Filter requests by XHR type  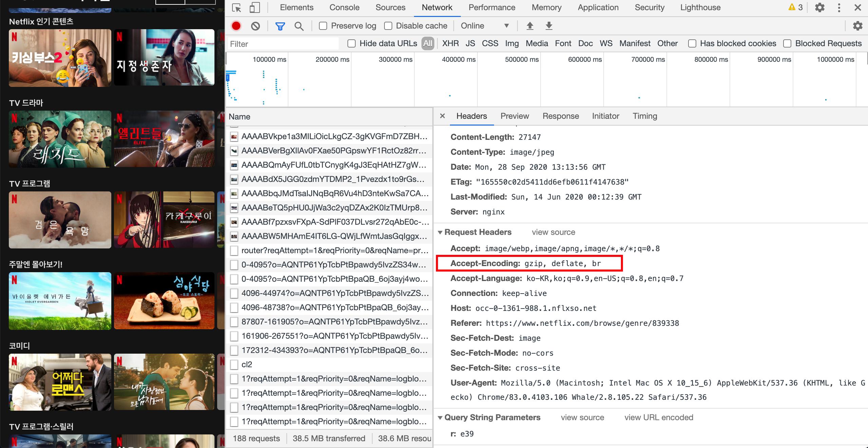point(450,43)
